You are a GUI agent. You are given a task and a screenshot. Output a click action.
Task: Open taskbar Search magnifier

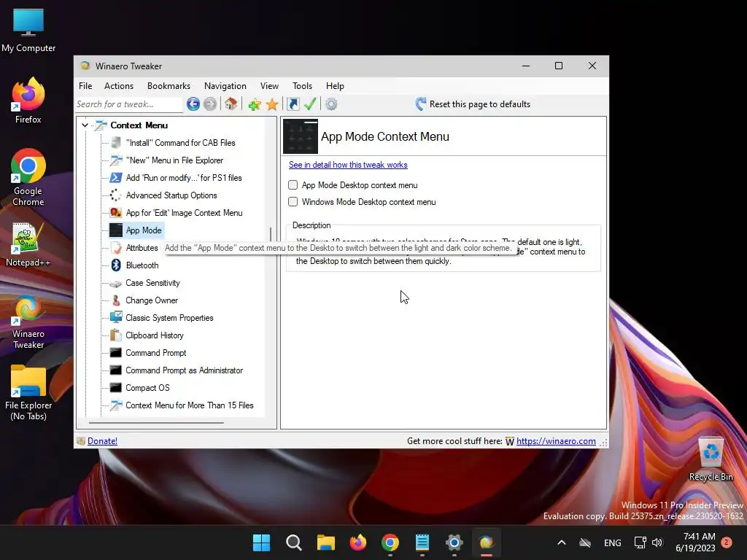pos(293,542)
